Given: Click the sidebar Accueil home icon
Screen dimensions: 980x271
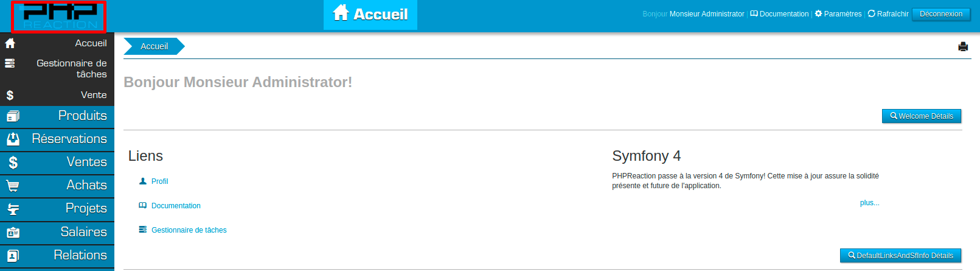Looking at the screenshot, I should pyautogui.click(x=10, y=43).
